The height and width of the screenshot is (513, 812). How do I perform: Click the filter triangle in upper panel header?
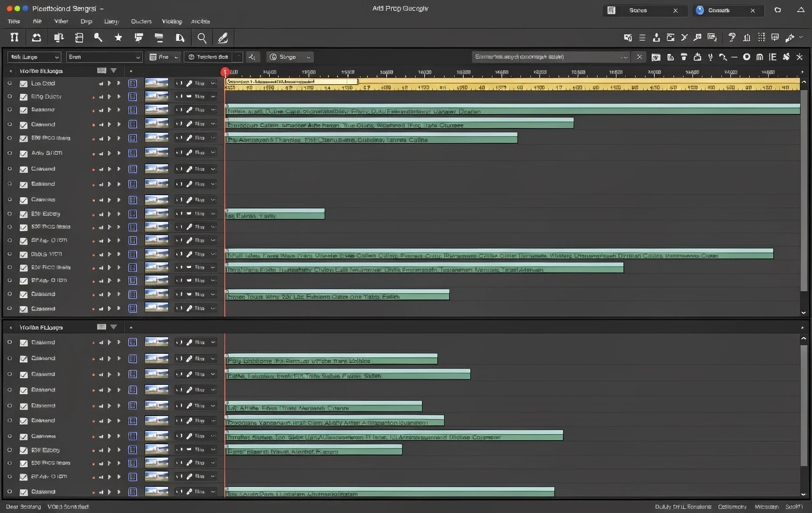pyautogui.click(x=114, y=70)
